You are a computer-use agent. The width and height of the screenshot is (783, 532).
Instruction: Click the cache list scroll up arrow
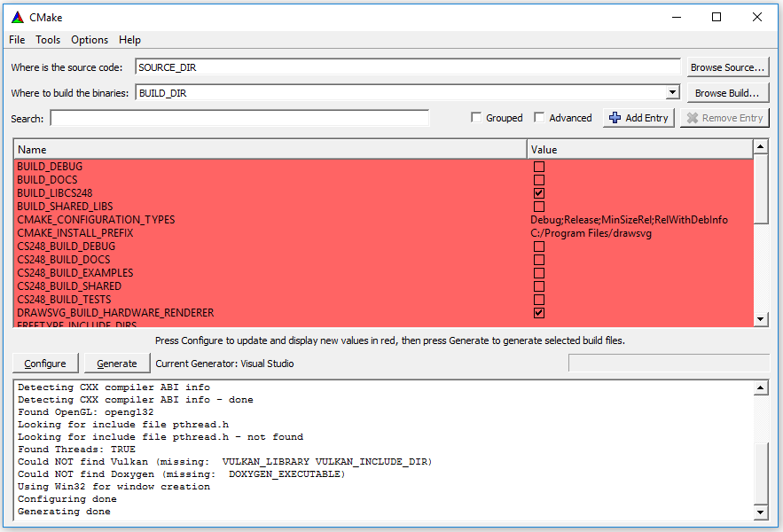click(x=761, y=147)
